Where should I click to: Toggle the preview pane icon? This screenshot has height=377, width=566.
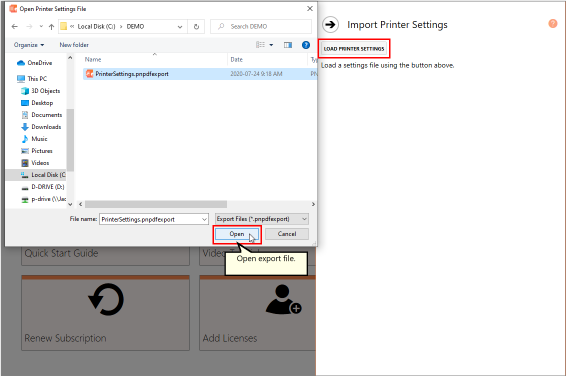point(288,45)
